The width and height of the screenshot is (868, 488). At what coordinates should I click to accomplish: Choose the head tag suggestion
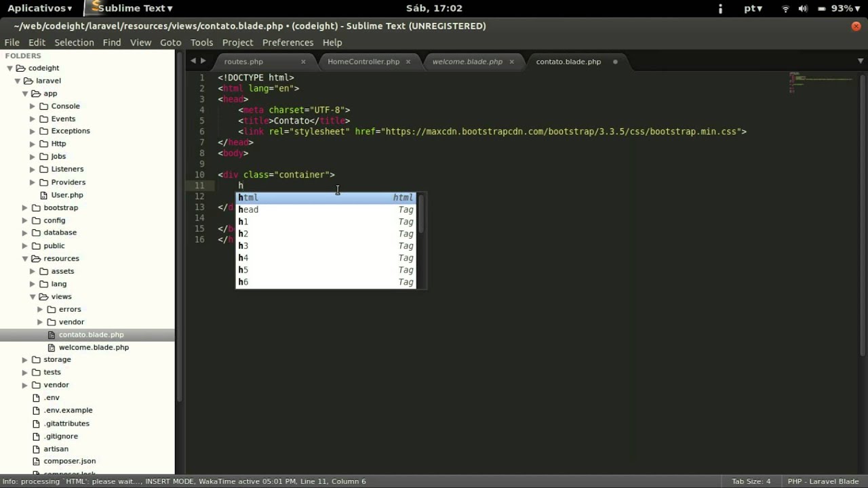pos(325,209)
